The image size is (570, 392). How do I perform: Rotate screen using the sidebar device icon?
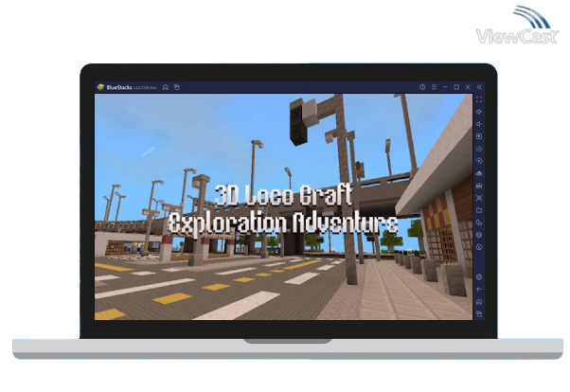click(x=479, y=223)
